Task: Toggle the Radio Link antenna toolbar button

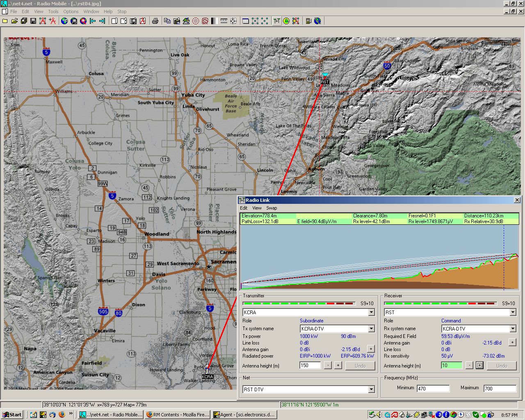Action: [277, 21]
